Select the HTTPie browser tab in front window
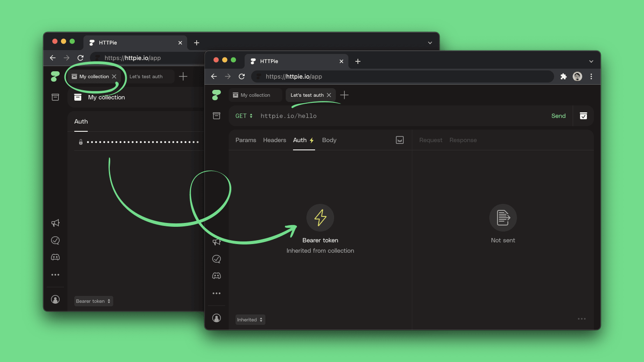The width and height of the screenshot is (644, 362). [296, 61]
